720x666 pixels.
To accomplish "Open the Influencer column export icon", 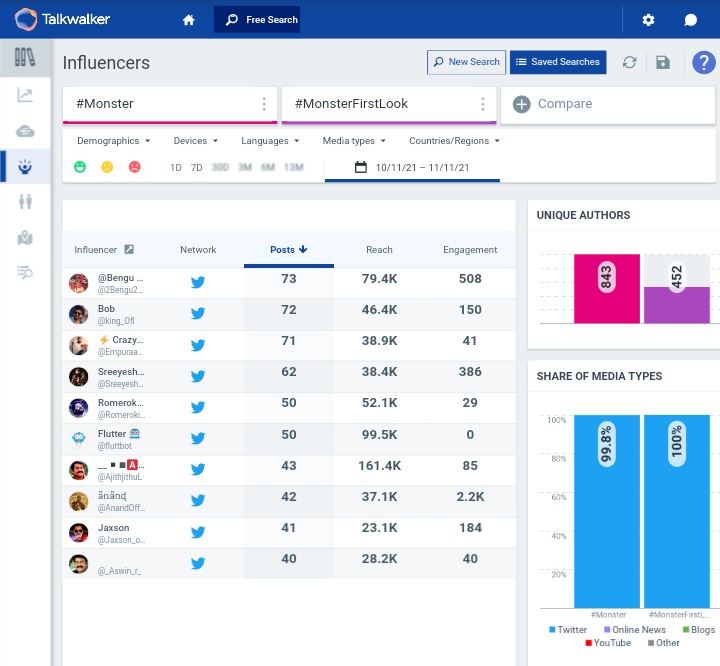I will (x=129, y=249).
